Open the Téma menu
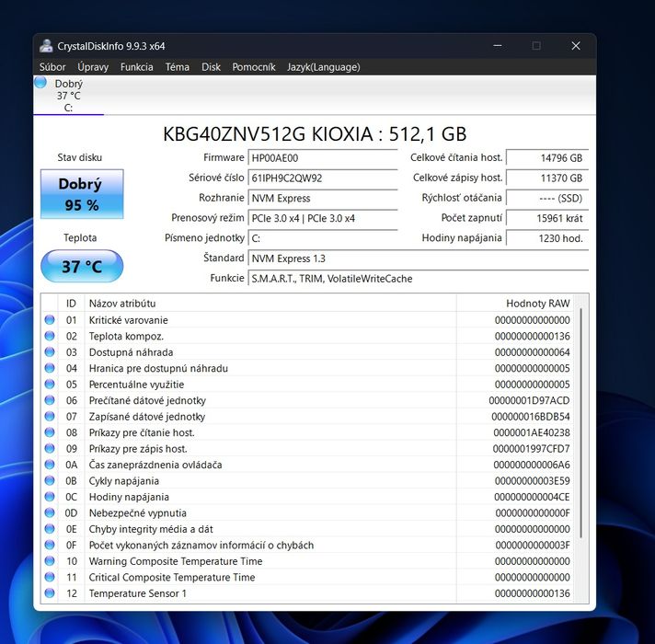 pyautogui.click(x=178, y=67)
